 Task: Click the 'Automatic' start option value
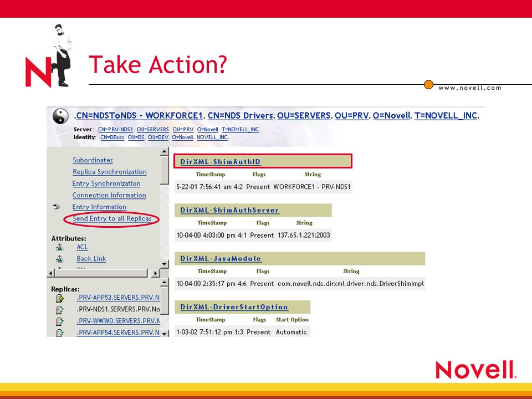[x=291, y=332]
